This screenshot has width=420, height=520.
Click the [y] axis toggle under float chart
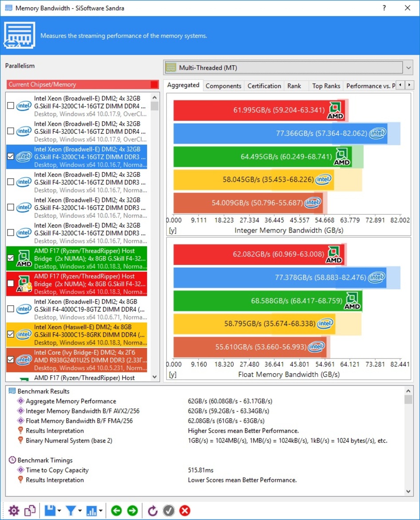(x=173, y=375)
